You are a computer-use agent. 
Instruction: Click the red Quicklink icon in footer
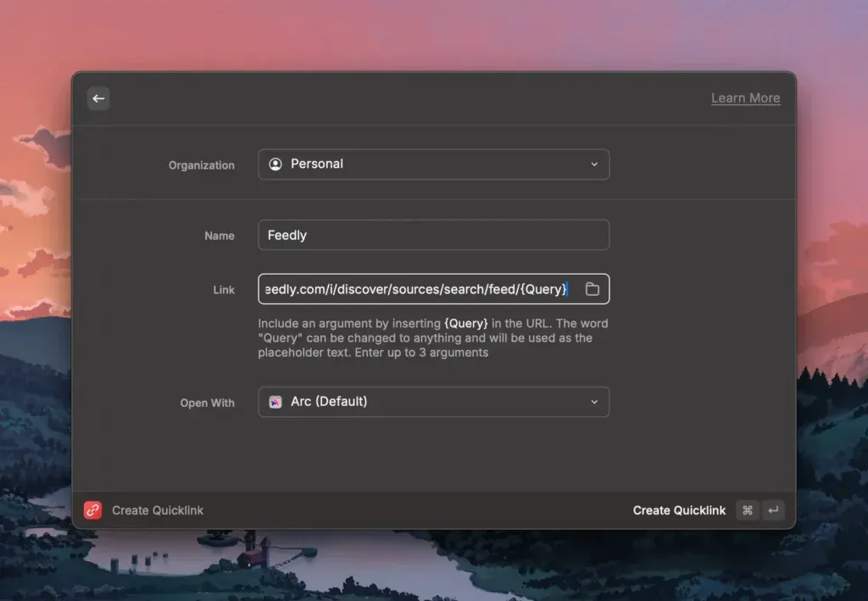(x=92, y=509)
